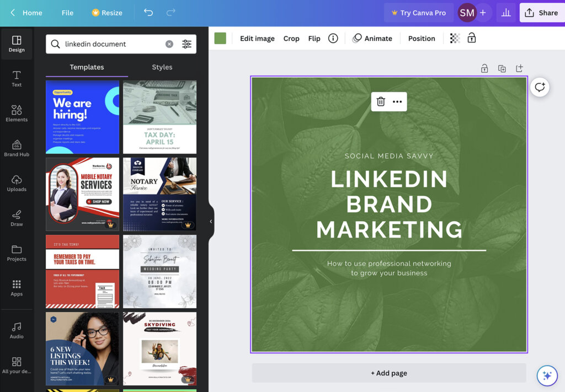This screenshot has height=392, width=565.
Task: Expand more options via the three dots
Action: (x=398, y=101)
